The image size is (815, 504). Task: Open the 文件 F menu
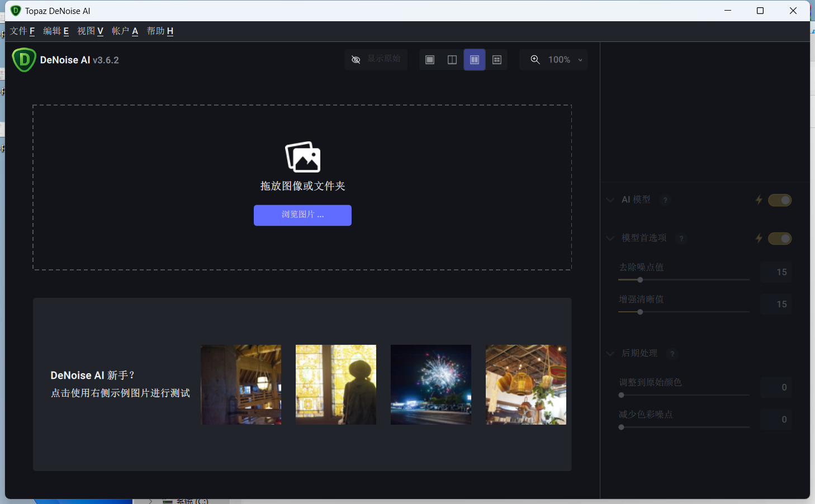click(22, 31)
